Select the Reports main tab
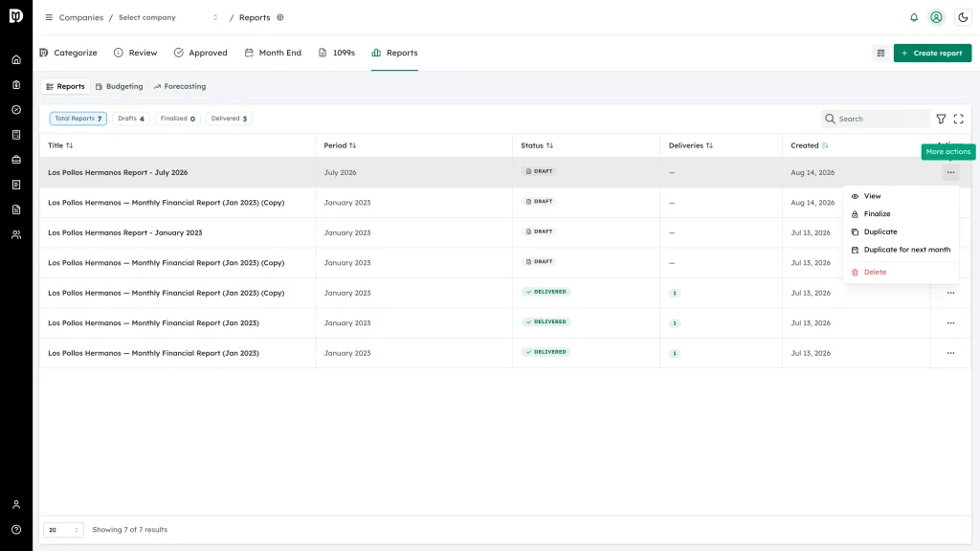Viewport: 980px width, 551px height. coord(394,54)
